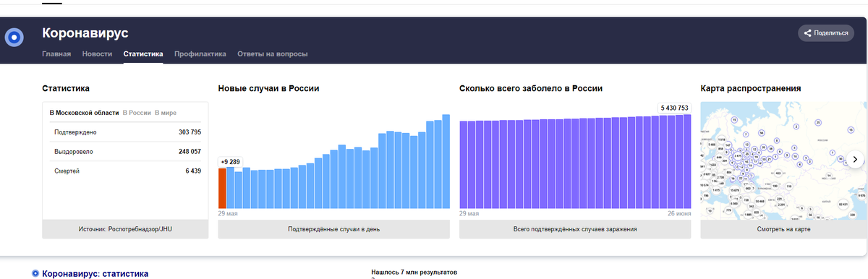Open the Коронавирус: статистика link
Screen dimensions: 868x279
pos(95,274)
